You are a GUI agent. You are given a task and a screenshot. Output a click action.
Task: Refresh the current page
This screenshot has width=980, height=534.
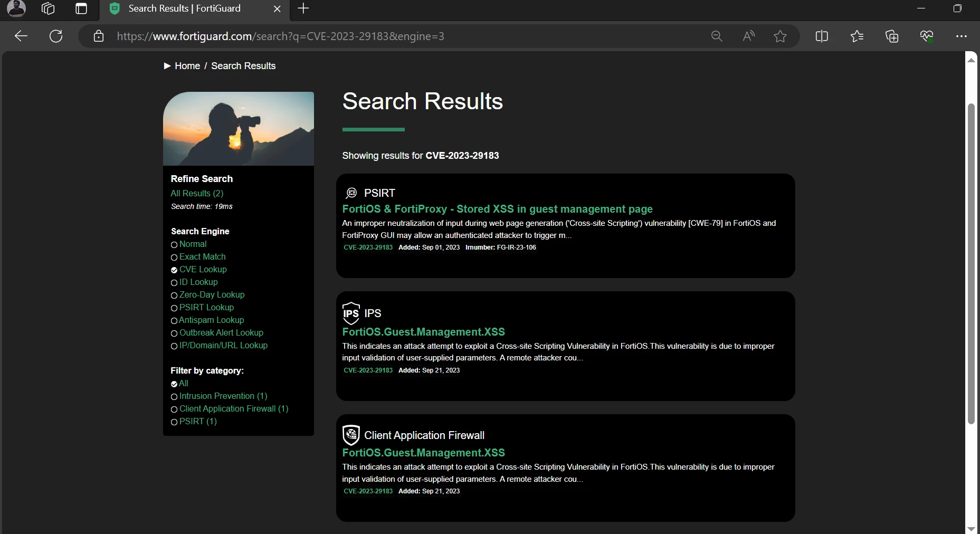tap(56, 36)
